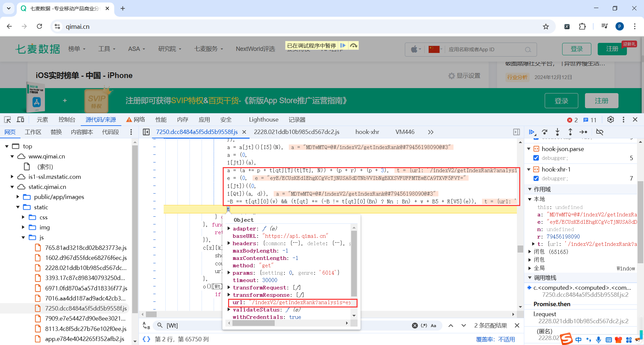
Task: Click the 覆盖率: 不适用 link
Action: click(495, 339)
